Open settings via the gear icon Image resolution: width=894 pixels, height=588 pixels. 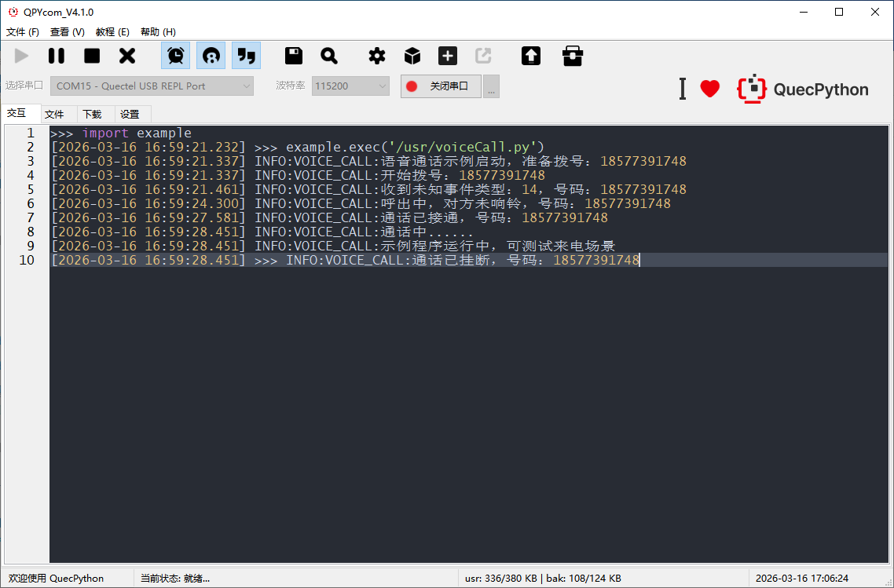click(377, 56)
